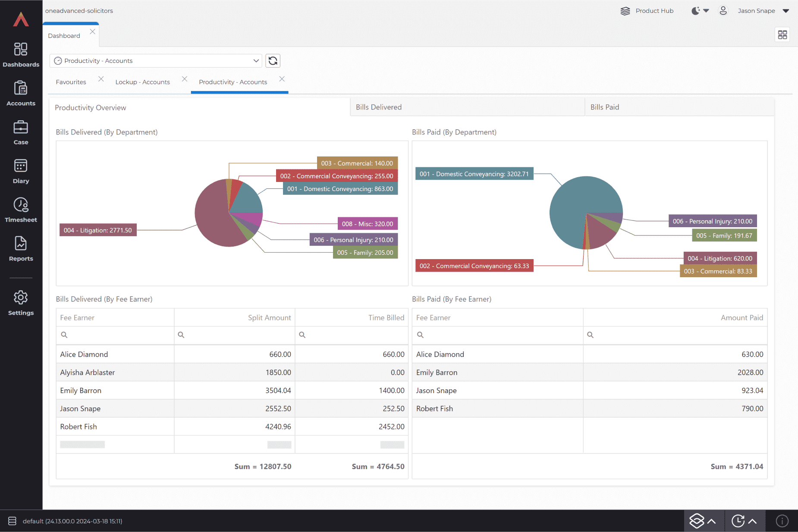
Task: Refresh the dashboard with reload icon
Action: coord(273,61)
